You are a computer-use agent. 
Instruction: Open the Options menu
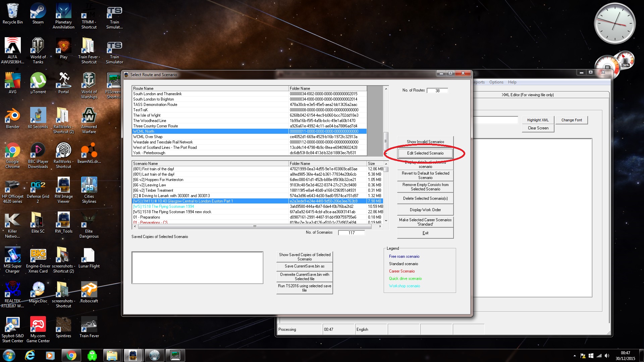coord(496,82)
